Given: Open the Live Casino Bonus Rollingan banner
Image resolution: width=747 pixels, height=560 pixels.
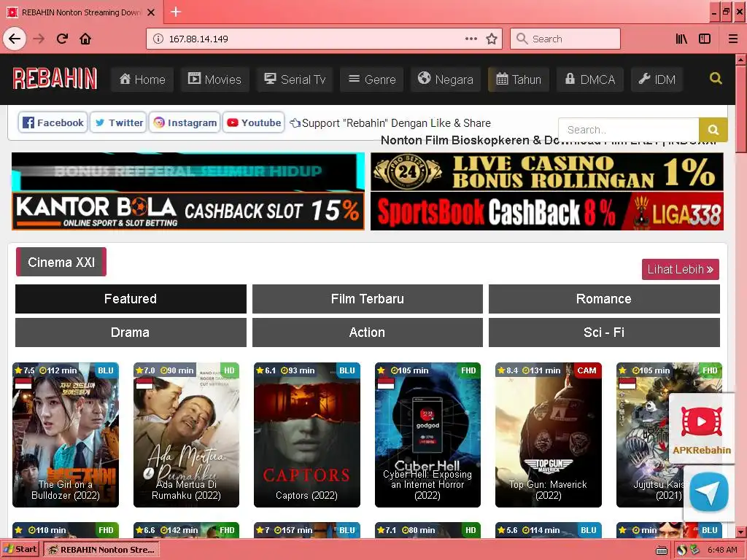Looking at the screenshot, I should pos(547,172).
